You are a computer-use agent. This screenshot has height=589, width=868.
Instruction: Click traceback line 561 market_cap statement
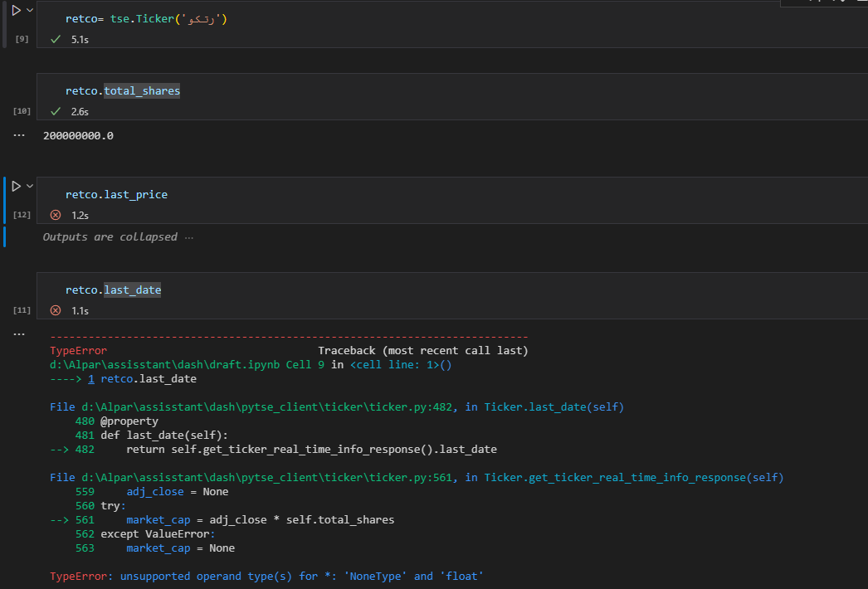pyautogui.click(x=261, y=520)
